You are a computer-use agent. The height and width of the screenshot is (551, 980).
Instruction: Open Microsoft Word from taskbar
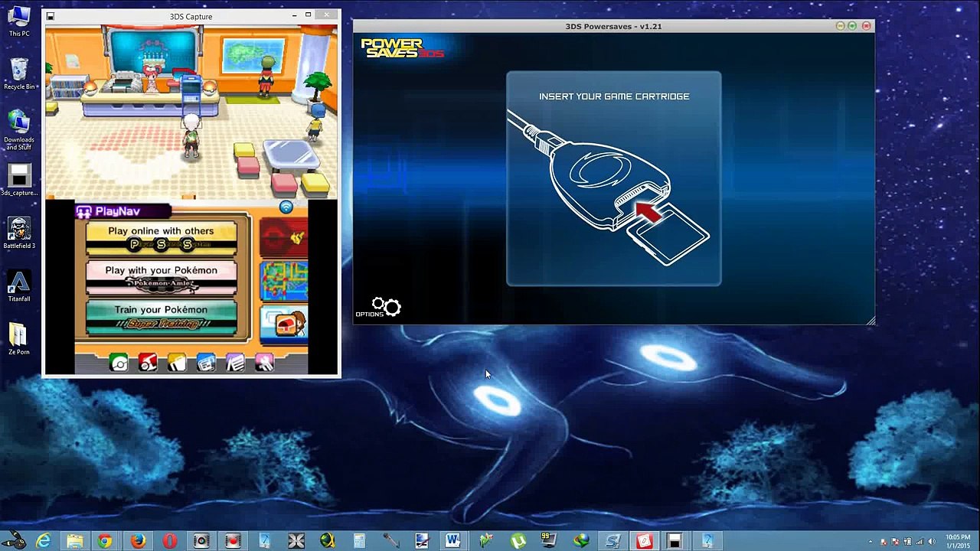point(452,541)
